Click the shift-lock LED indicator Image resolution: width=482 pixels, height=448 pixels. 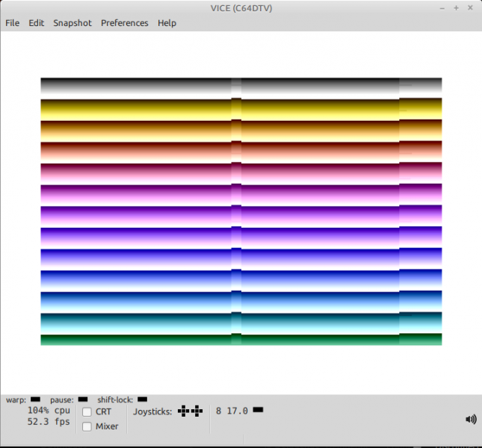[143, 399]
